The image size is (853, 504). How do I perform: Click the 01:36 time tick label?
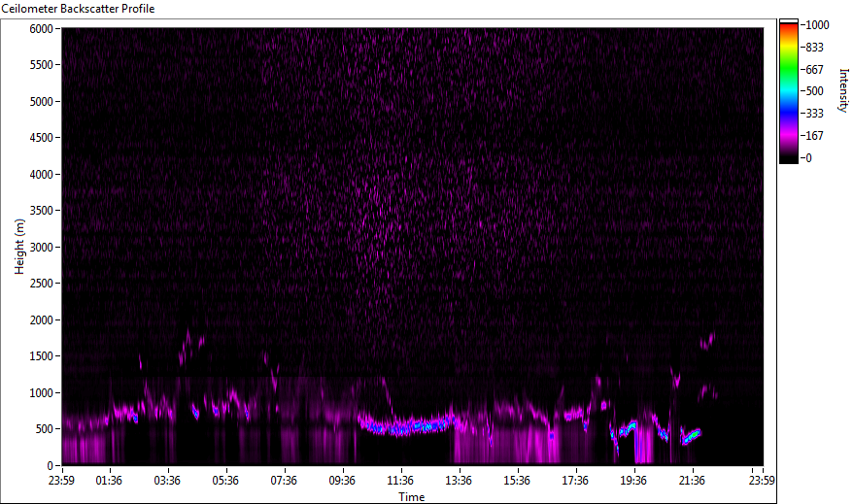(x=110, y=481)
